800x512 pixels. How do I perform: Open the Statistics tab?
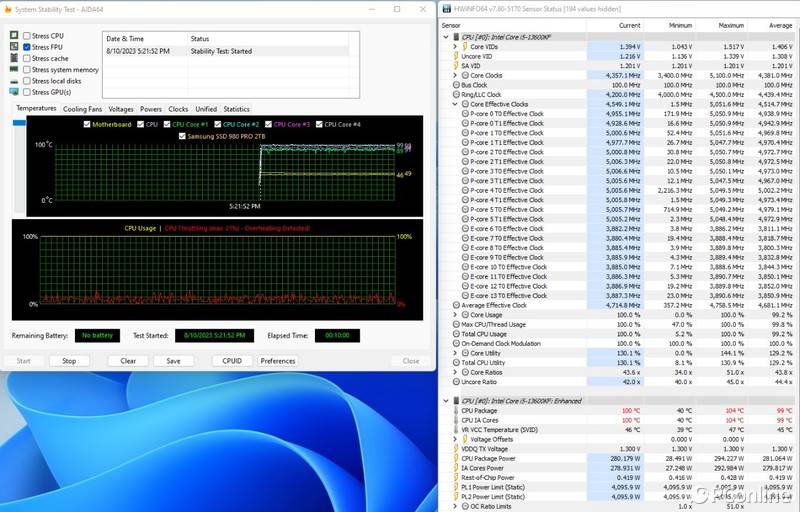(236, 109)
